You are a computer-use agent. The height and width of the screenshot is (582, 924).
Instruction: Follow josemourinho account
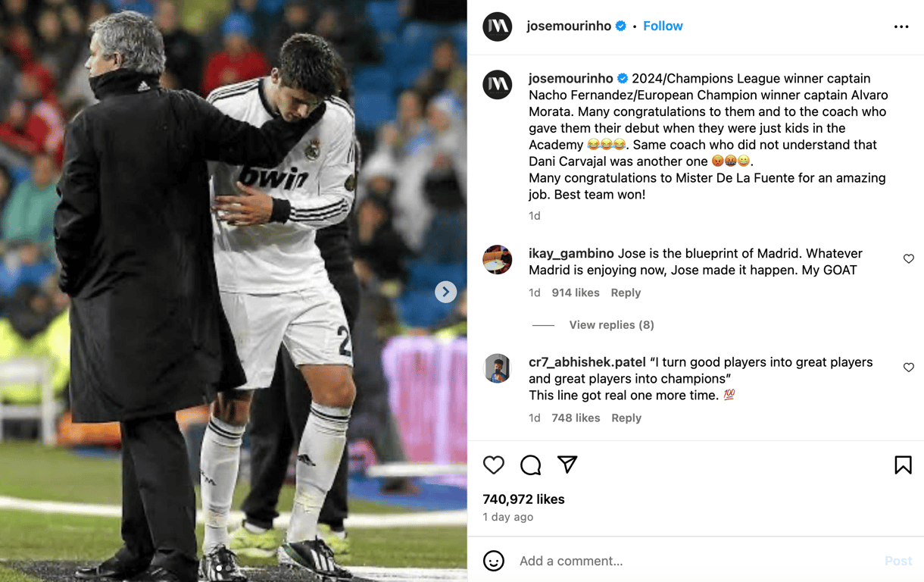(x=663, y=26)
